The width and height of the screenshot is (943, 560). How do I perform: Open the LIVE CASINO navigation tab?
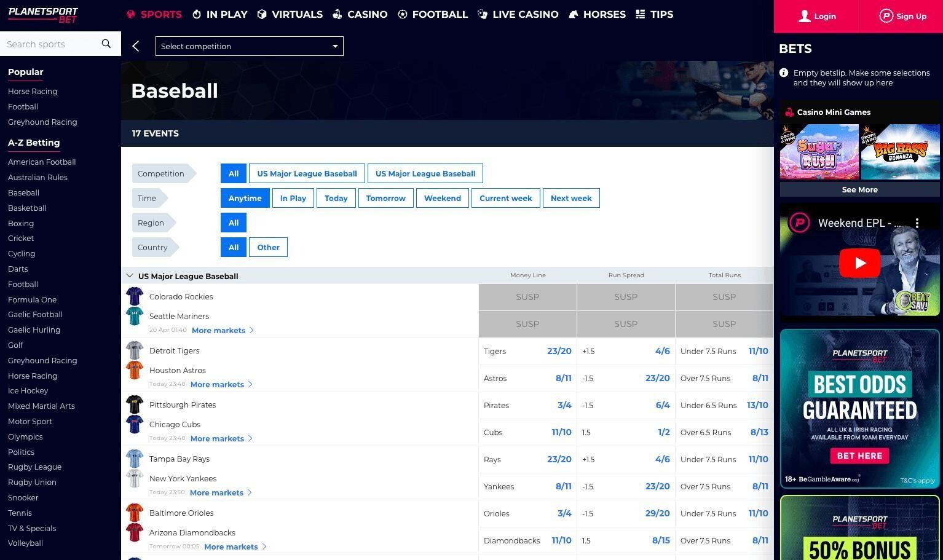518,14
